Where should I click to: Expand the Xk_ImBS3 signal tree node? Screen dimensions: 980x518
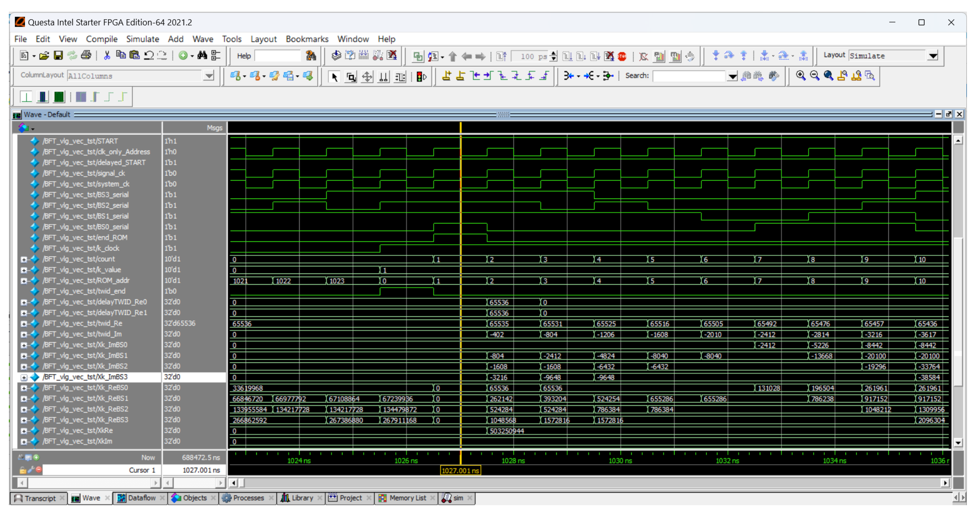click(x=24, y=378)
